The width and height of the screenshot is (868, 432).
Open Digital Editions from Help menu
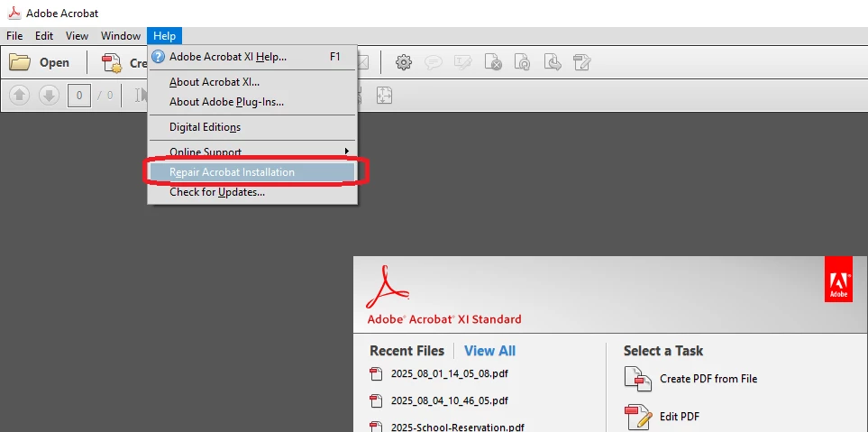252,127
